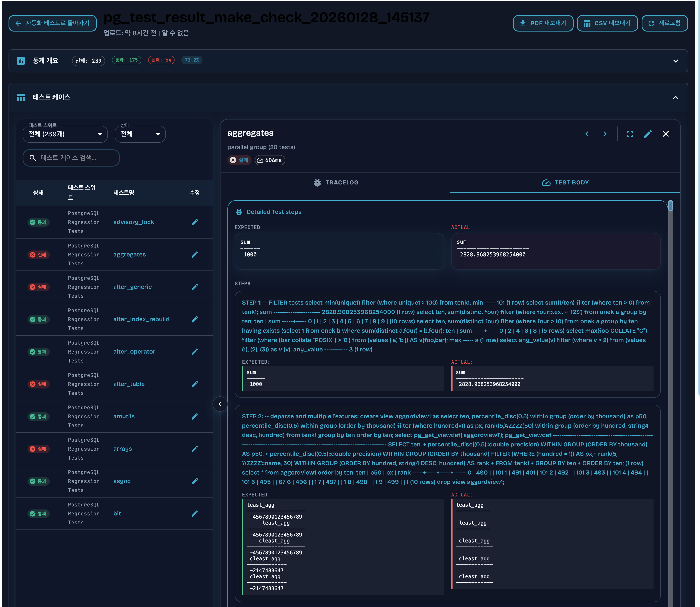Collapse the test list side panel
The width and height of the screenshot is (700, 607).
coord(220,404)
